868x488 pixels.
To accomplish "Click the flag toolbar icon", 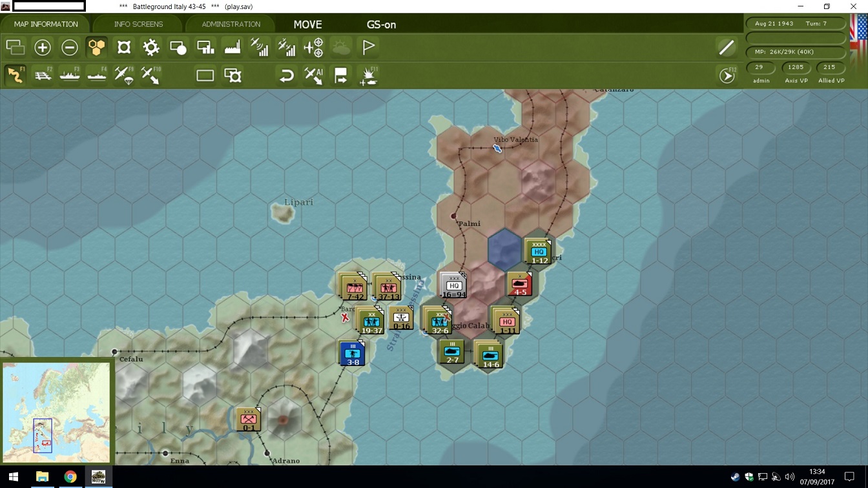I will 369,47.
